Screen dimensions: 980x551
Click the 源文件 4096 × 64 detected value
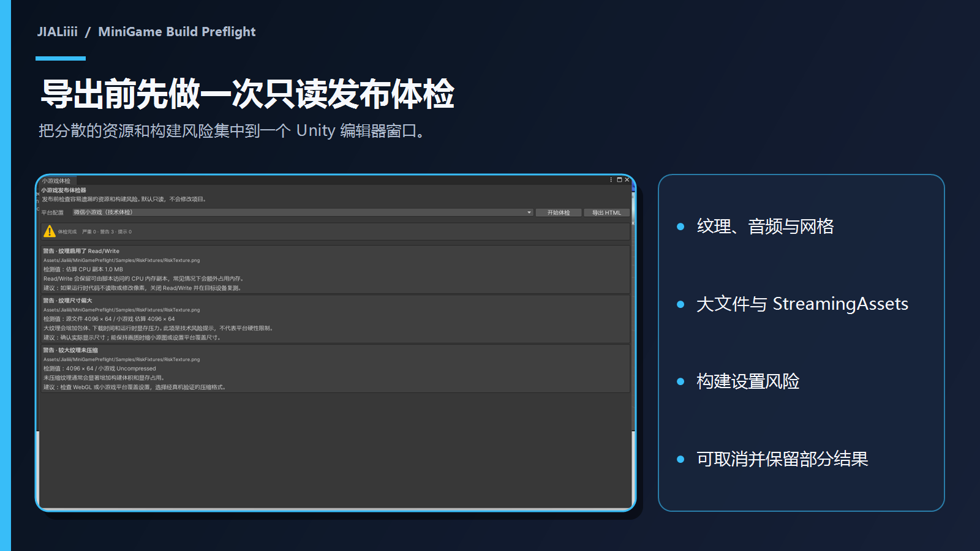click(x=89, y=319)
